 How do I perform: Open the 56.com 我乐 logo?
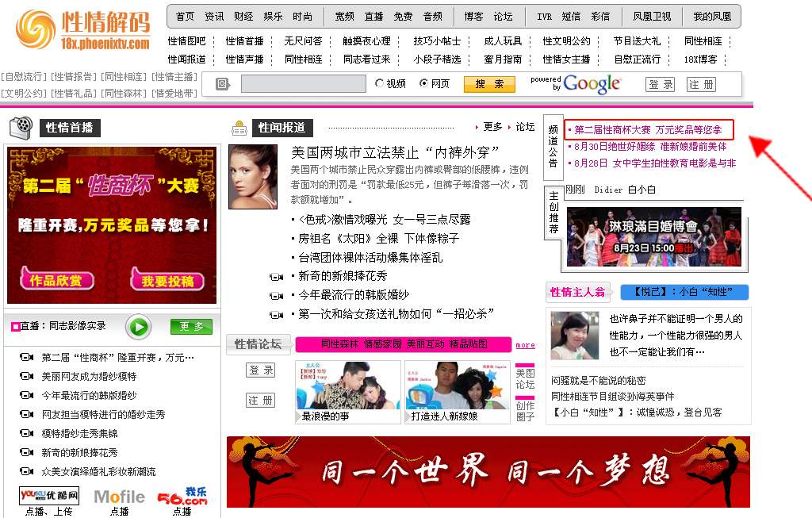pyautogui.click(x=182, y=497)
